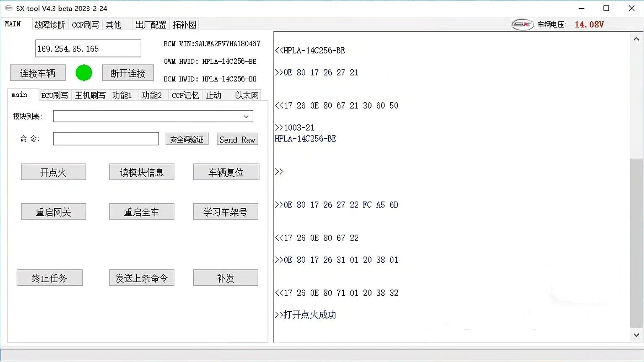Click the 开点火 ignition button
Image resolution: width=644 pixels, height=362 pixels.
[x=54, y=172]
